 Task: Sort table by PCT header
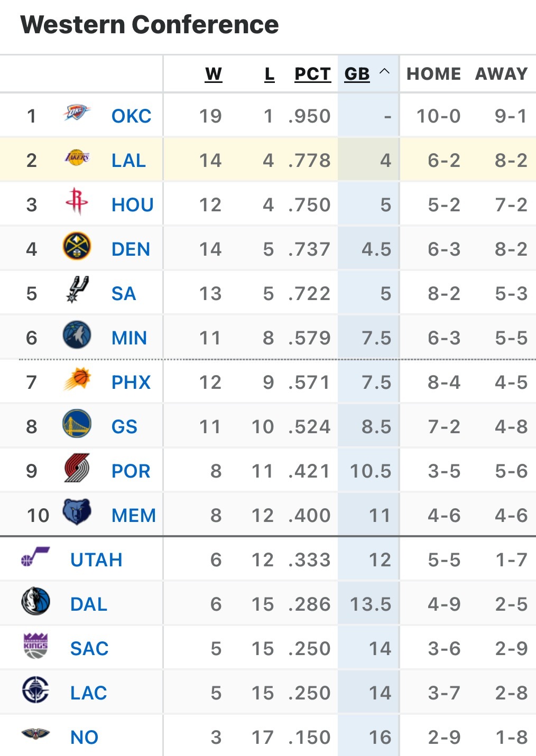[x=312, y=74]
